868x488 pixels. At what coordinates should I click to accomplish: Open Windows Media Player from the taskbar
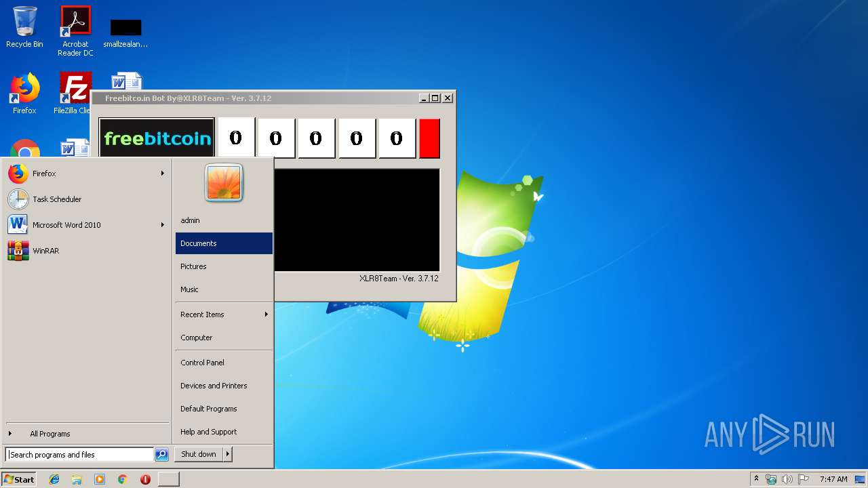(100, 479)
